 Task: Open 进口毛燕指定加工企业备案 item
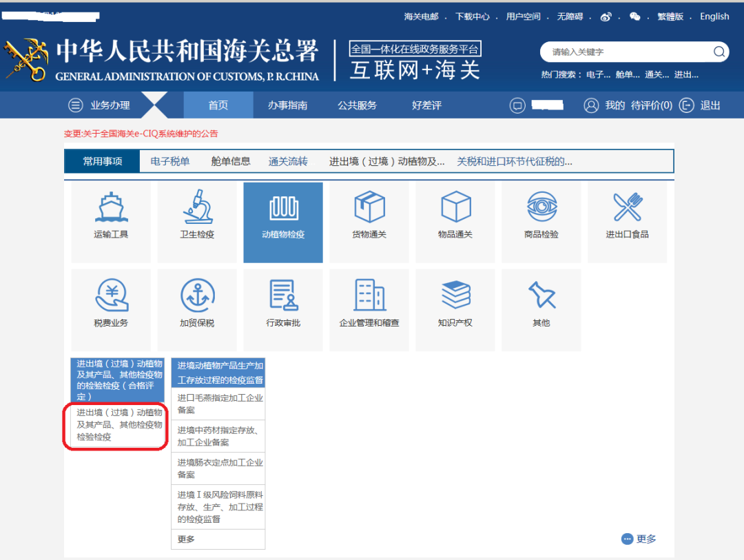[x=218, y=404]
